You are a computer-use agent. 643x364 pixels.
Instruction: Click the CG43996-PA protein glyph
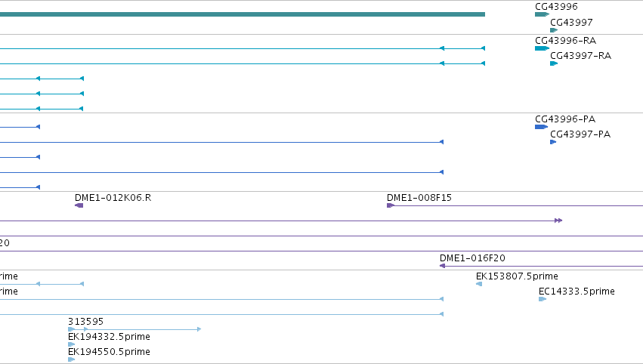coord(541,127)
